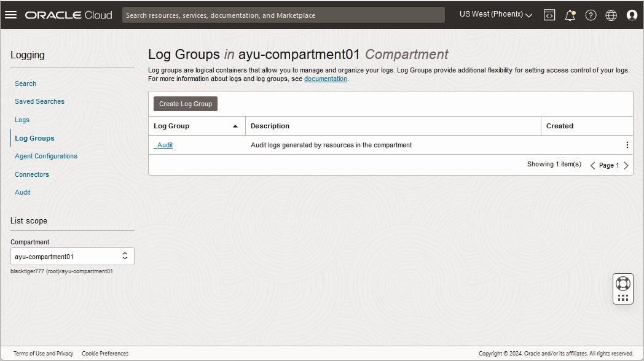The height and width of the screenshot is (361, 644).
Task: Click the Log Groups page title
Action: pyautogui.click(x=298, y=54)
